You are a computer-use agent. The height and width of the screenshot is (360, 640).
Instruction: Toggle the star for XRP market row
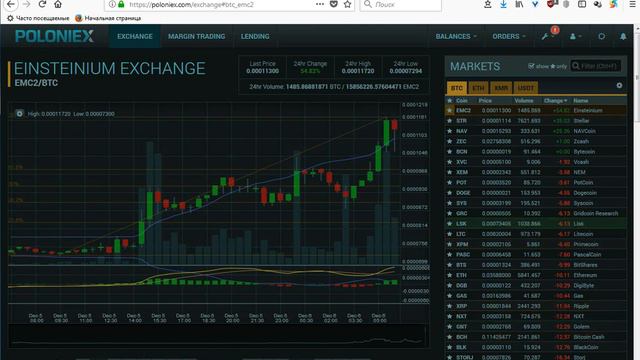coord(449,306)
